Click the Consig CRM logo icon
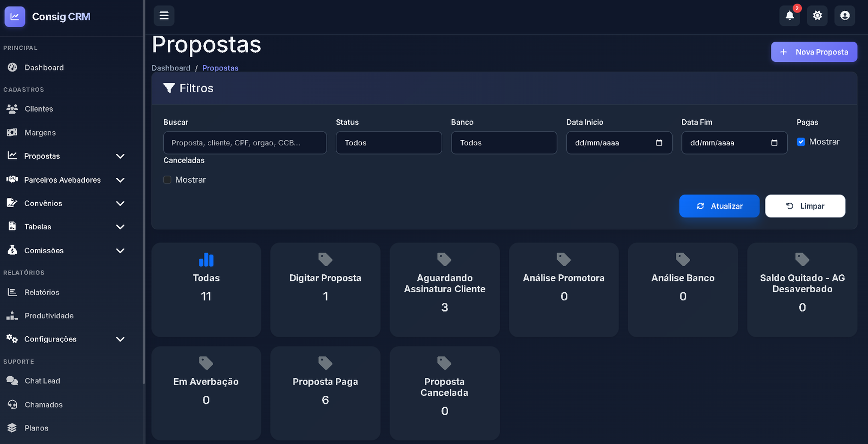Viewport: 868px width, 444px height. pyautogui.click(x=15, y=17)
